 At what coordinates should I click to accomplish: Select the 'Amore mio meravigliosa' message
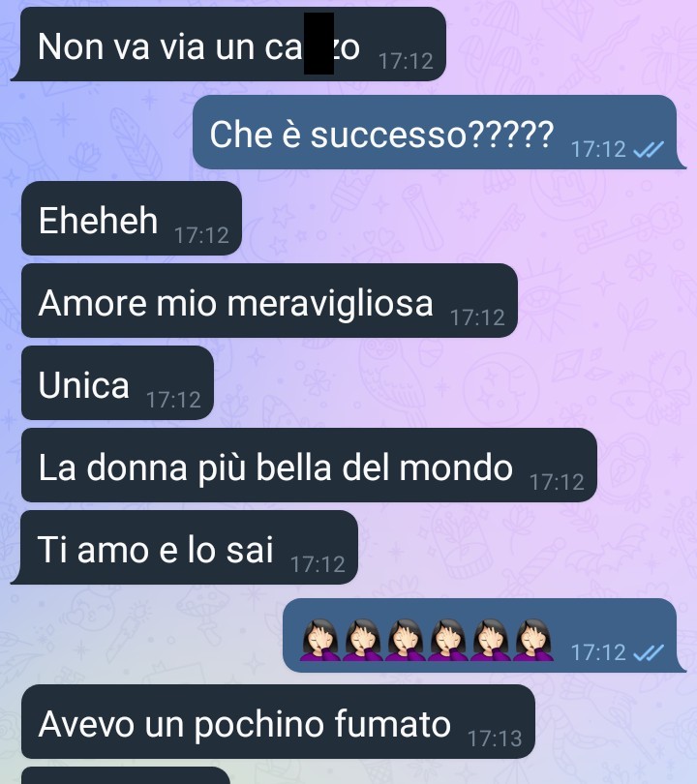tap(269, 300)
